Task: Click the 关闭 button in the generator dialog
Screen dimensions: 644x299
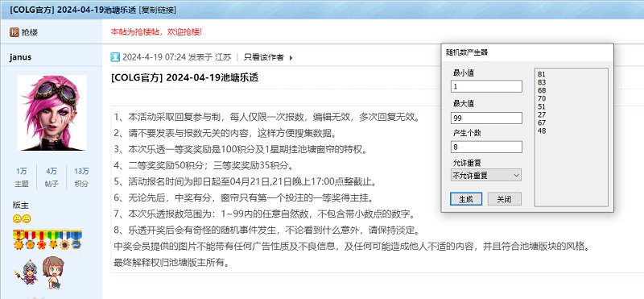Action: coord(505,199)
